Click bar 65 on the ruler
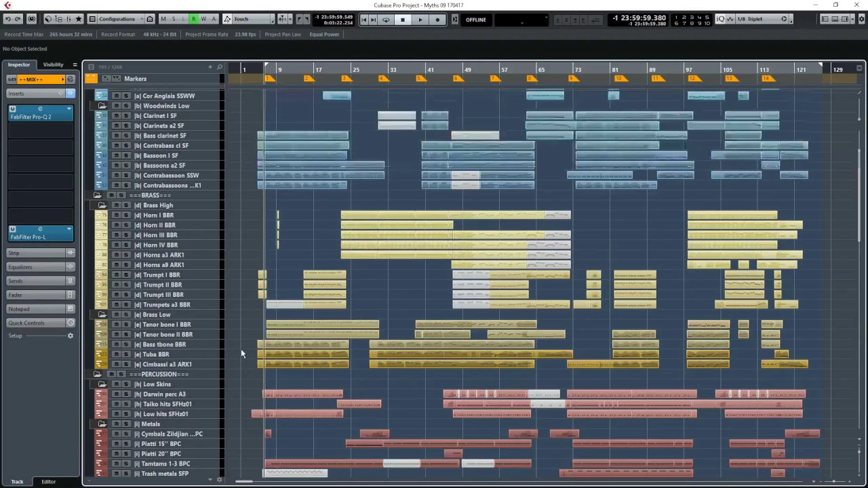The height and width of the screenshot is (488, 868). pyautogui.click(x=541, y=69)
